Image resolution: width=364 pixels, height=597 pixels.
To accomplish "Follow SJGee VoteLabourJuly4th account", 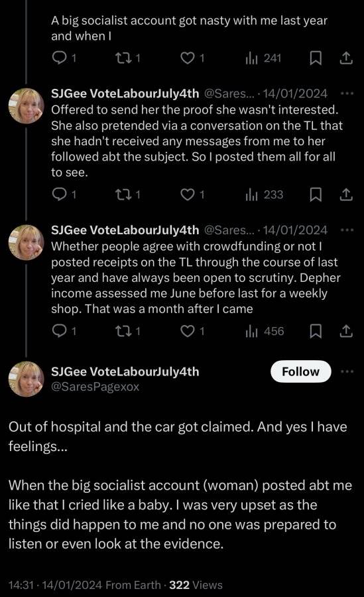I will coord(301,371).
